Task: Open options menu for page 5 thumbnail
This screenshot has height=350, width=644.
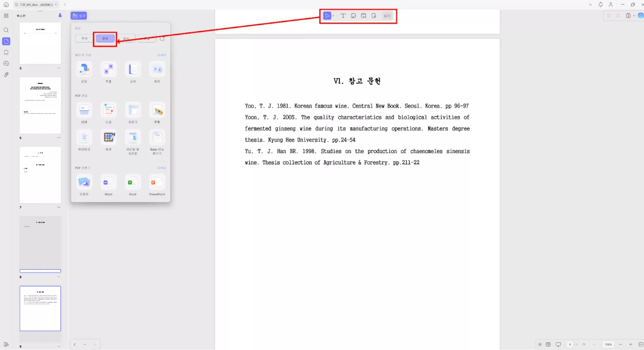Action: (59, 68)
